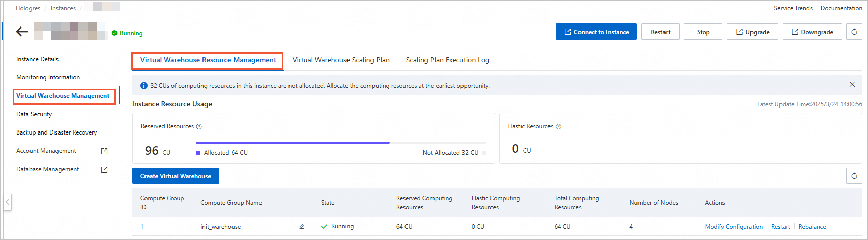The height and width of the screenshot is (240, 868).
Task: Open Database Management external link icon
Action: (104, 170)
